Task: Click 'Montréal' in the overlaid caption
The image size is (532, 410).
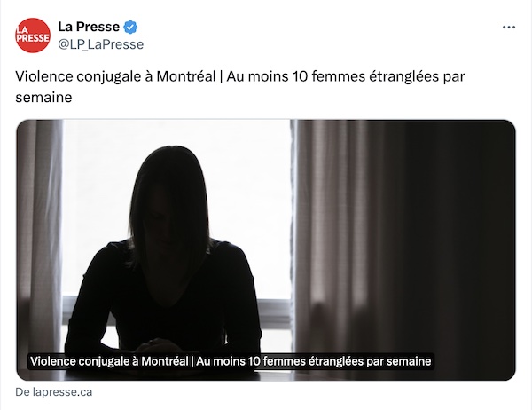Action: [165, 360]
